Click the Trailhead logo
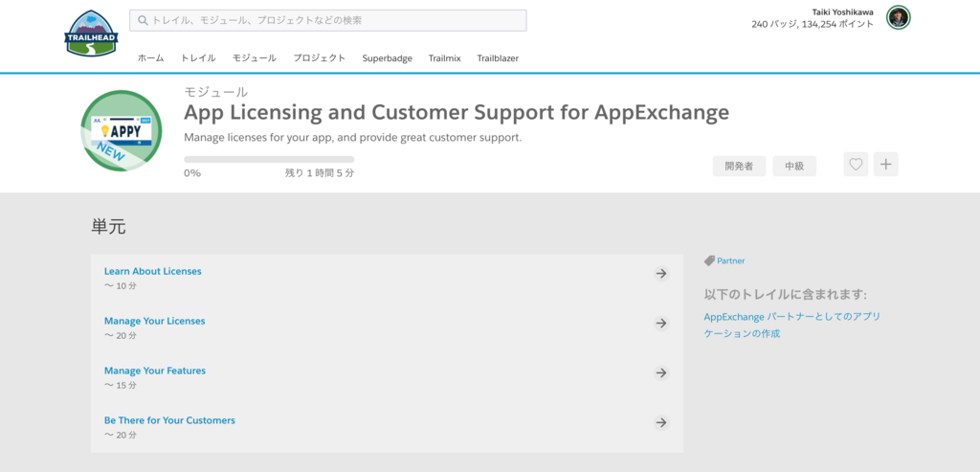Viewport: 980px width, 472px height. (x=91, y=34)
